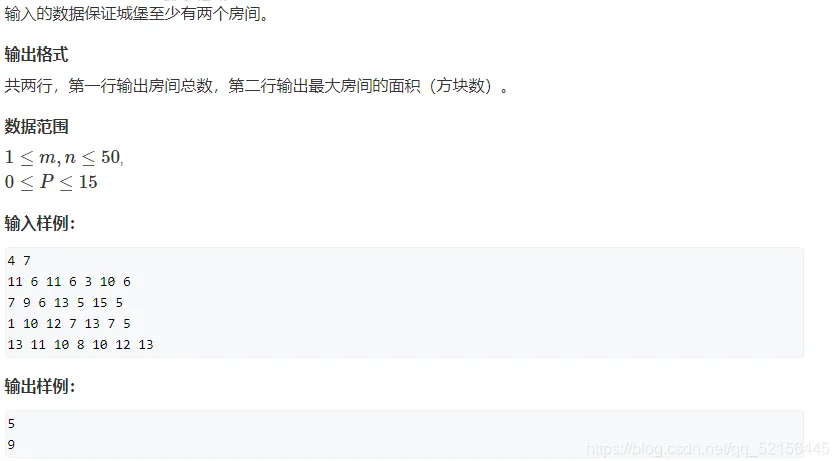Click the number 15 in the input matrix
The image size is (835, 461).
(100, 302)
